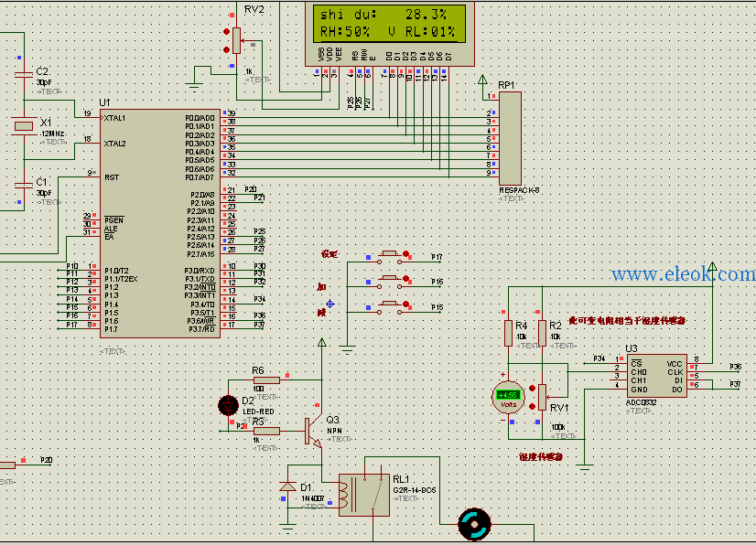The height and width of the screenshot is (545, 756).
Task: Select the X1 crystal oscillator symbol
Action: click(x=24, y=126)
